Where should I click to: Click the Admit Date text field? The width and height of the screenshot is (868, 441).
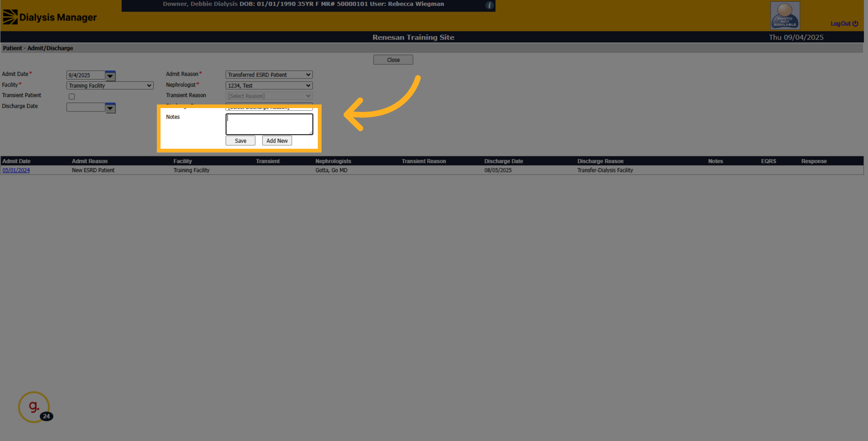tap(86, 75)
